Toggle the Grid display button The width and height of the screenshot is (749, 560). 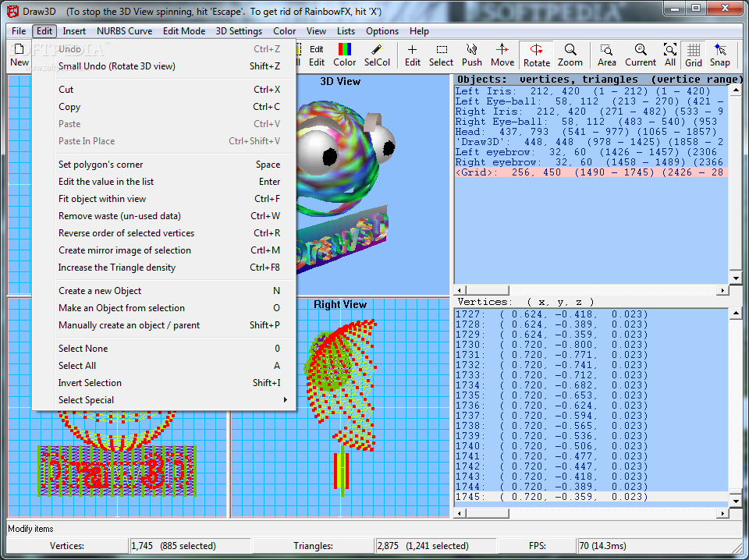(x=693, y=55)
